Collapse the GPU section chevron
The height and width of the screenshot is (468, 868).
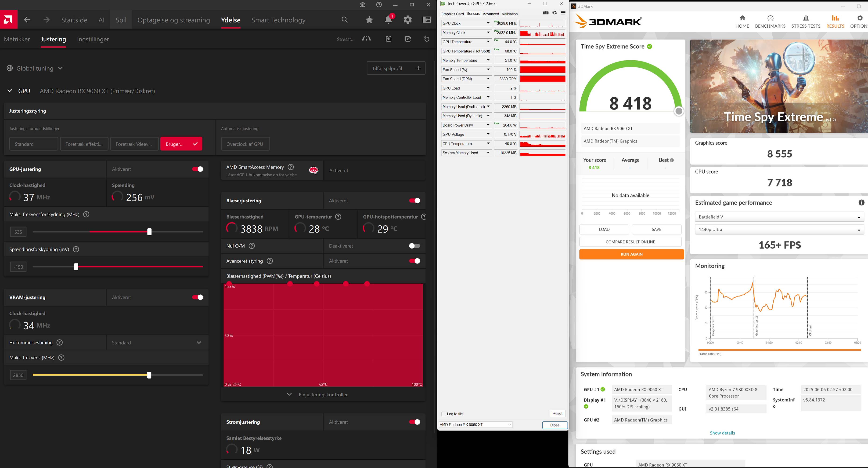coord(10,91)
